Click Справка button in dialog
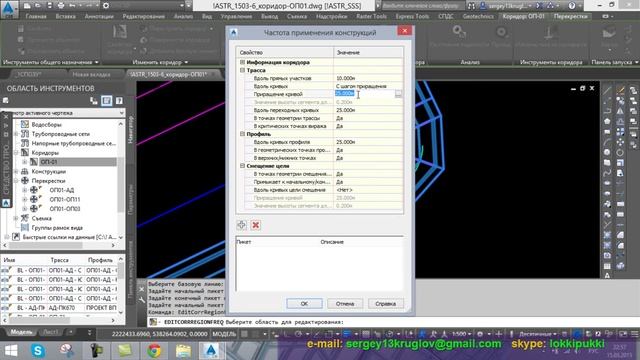The width and height of the screenshot is (640, 360). [385, 304]
